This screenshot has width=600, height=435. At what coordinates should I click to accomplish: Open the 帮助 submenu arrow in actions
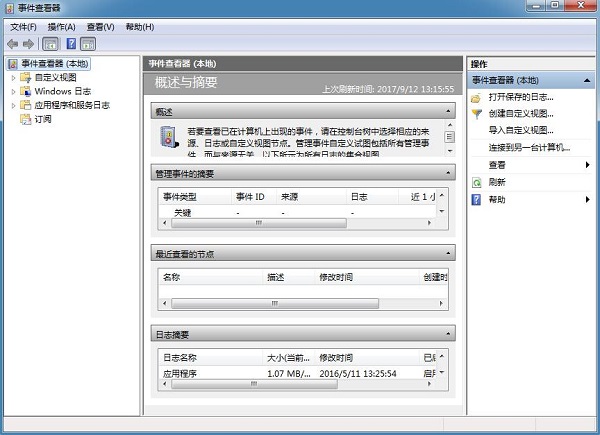(587, 199)
